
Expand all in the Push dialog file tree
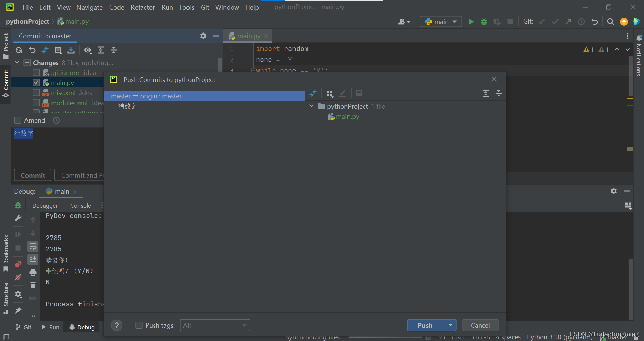tap(486, 93)
